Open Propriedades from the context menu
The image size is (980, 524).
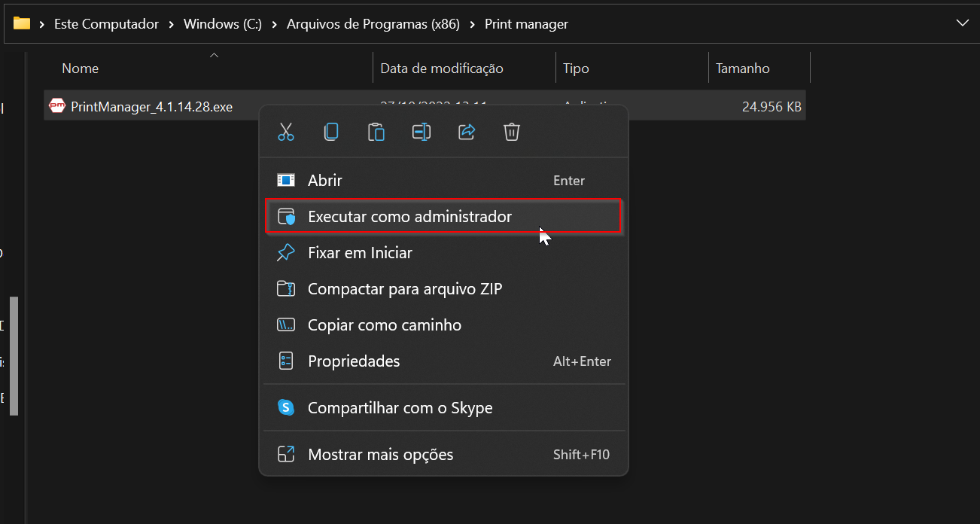tap(444, 361)
